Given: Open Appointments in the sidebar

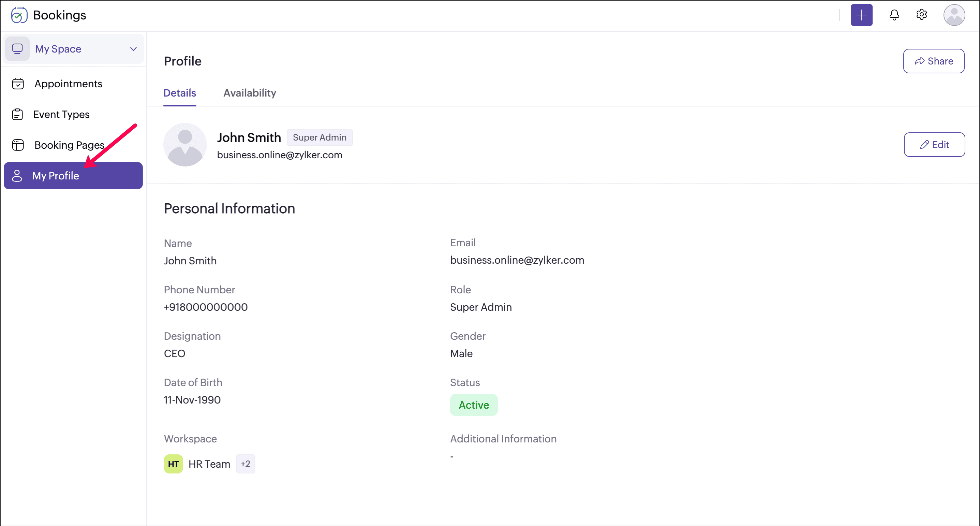Looking at the screenshot, I should [73, 84].
